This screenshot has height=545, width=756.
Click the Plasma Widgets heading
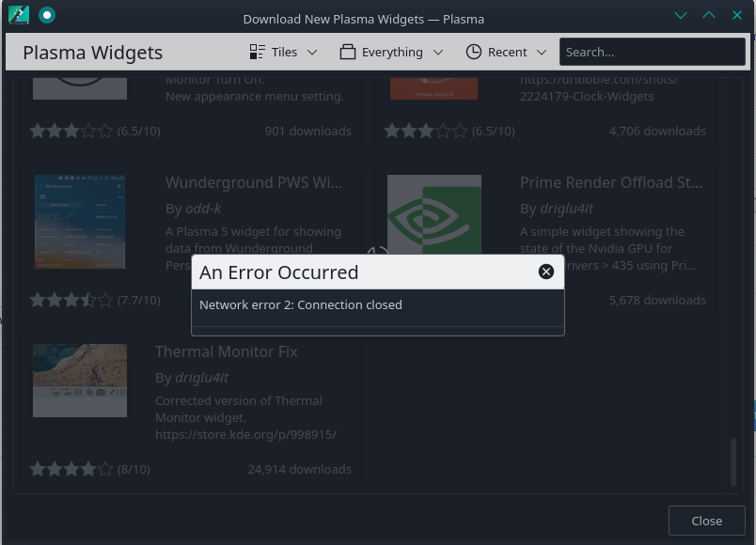92,53
